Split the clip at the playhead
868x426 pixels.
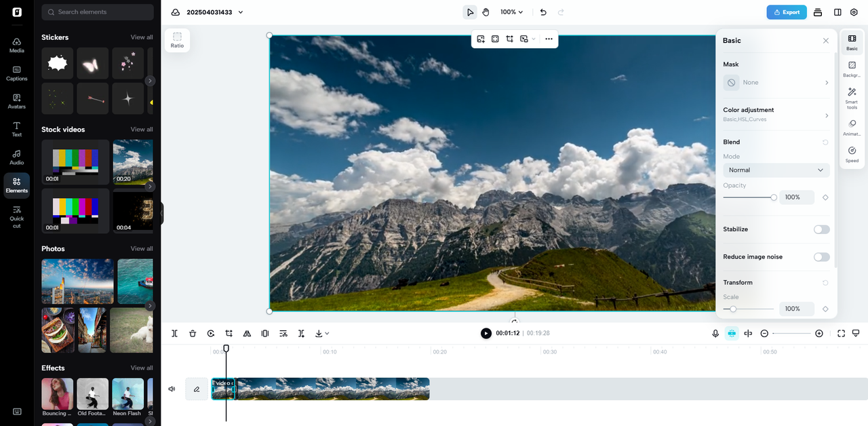pos(174,333)
